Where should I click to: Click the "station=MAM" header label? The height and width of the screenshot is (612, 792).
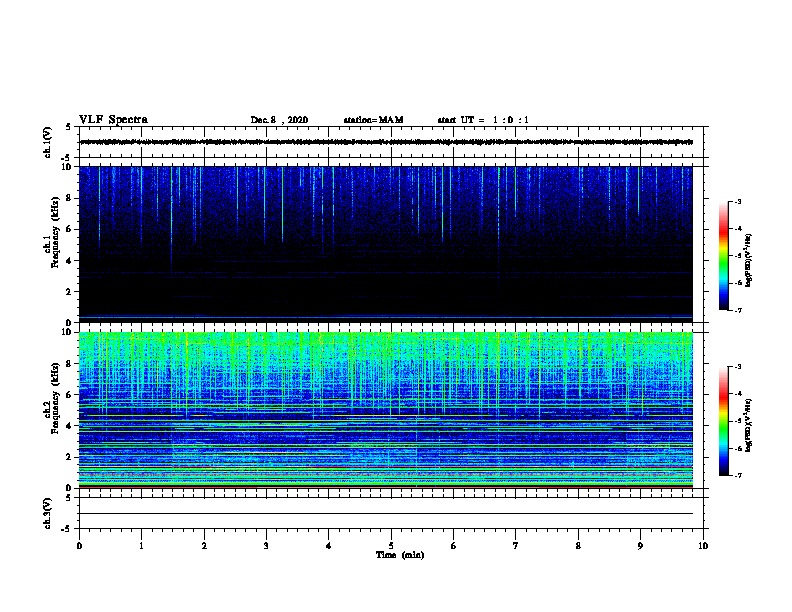pyautogui.click(x=373, y=120)
